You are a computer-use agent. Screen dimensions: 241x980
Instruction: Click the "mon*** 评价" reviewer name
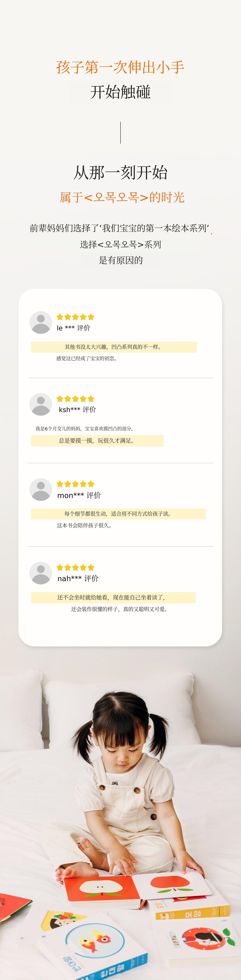(79, 495)
